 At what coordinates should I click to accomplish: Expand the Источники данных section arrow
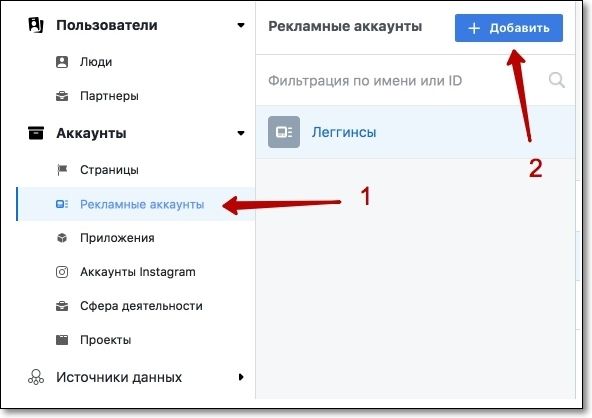[x=241, y=377]
